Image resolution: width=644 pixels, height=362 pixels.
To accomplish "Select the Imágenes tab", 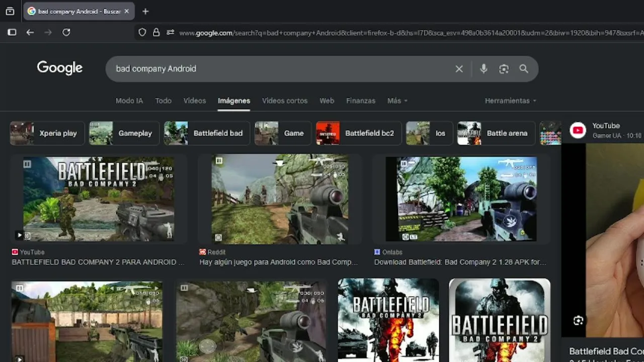I will 234,101.
